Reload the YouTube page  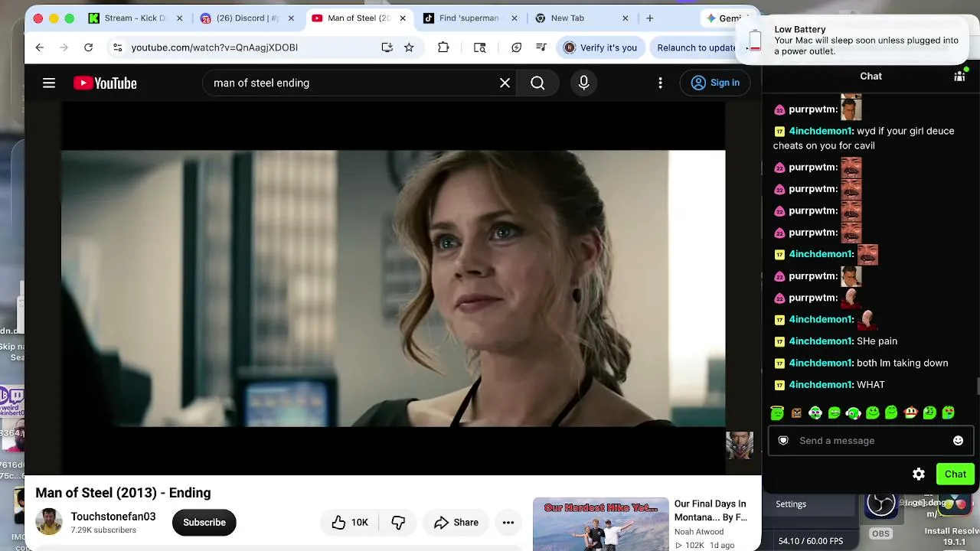pos(89,47)
